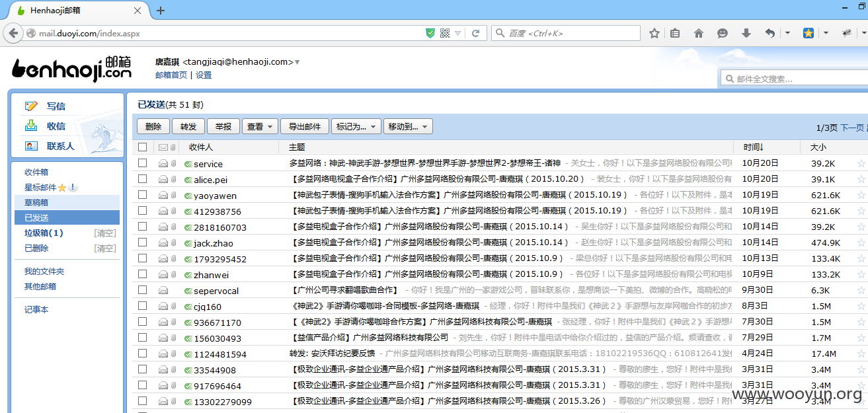Click the undo arrow toolbar icon
The height and width of the screenshot is (413, 868).
pos(770,33)
